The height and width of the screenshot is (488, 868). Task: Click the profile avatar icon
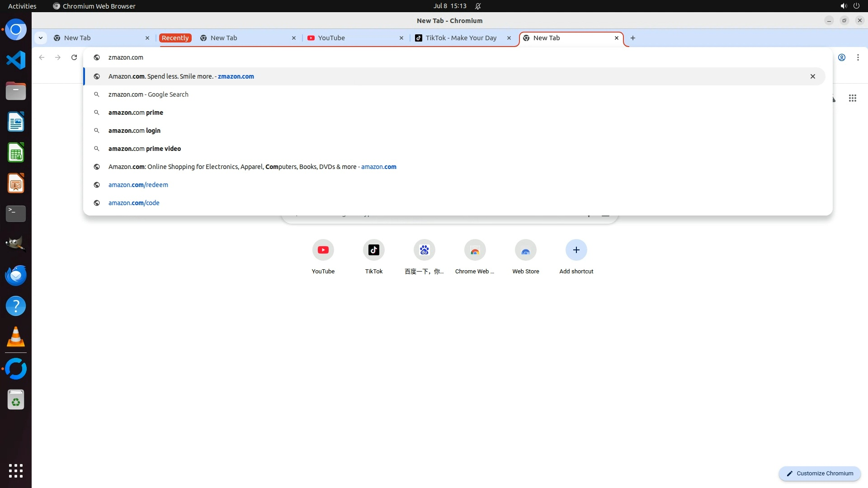coord(841,57)
